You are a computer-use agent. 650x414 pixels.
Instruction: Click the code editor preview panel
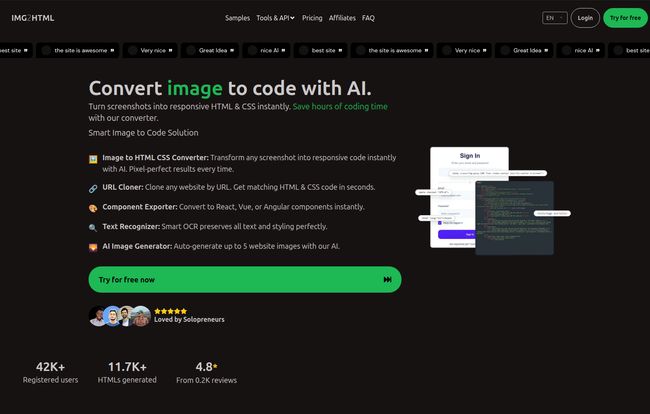[x=514, y=218]
